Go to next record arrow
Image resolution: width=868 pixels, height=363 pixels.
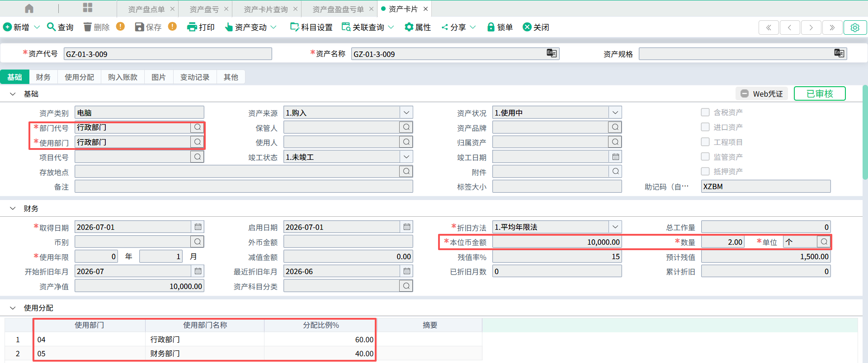(x=811, y=28)
